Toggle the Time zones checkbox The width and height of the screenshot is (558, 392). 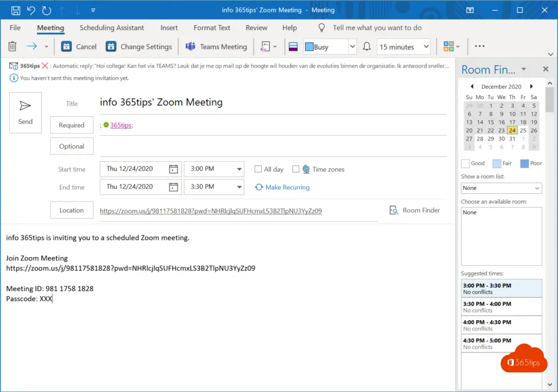pos(296,169)
